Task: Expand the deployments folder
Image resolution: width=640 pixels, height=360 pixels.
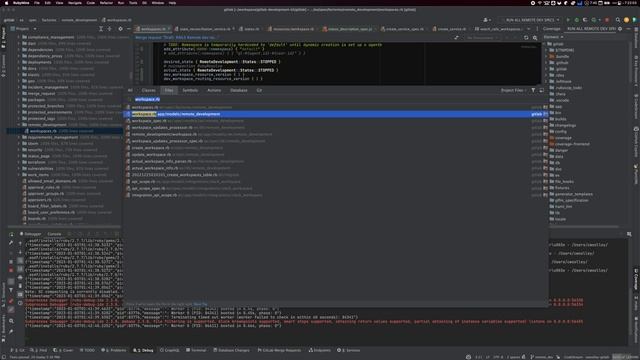Action: point(19,62)
